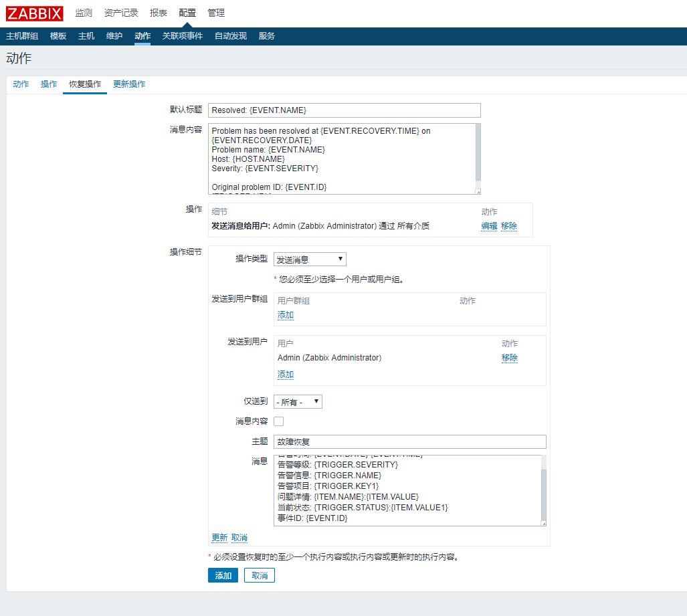Remove Admin user from 发送到用户
Image resolution: width=687 pixels, height=616 pixels.
click(x=510, y=358)
